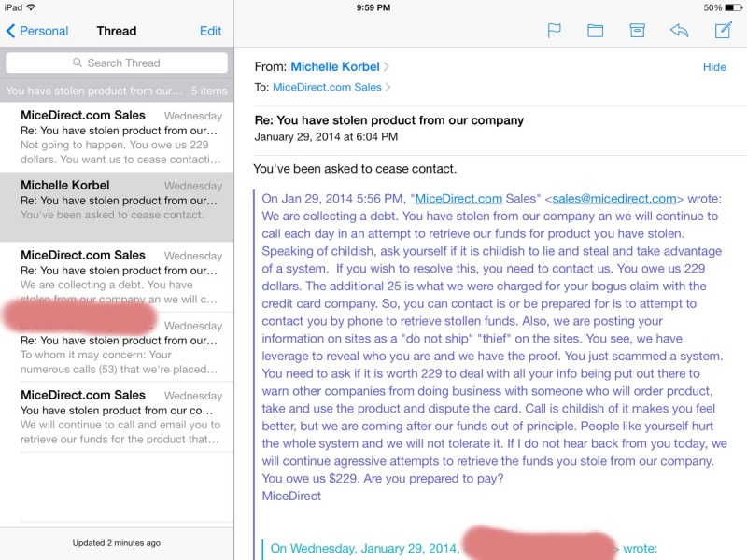
Task: Tap 'Updated 2 minutes ago' status
Action: click(x=117, y=543)
